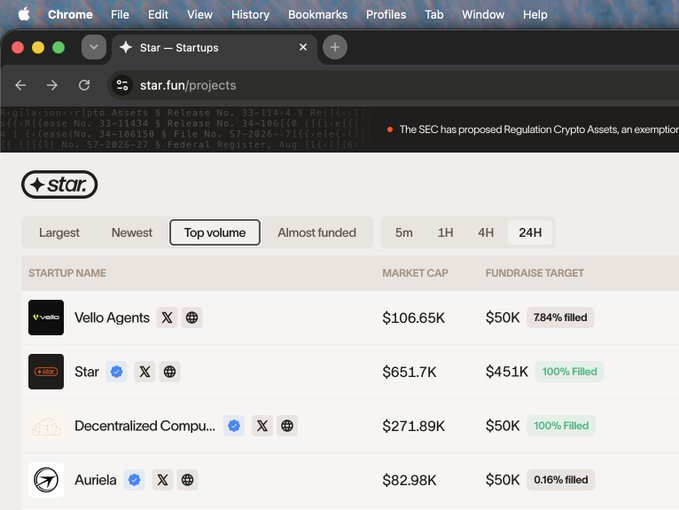Open Decentralized Compu... logo thumbnail
Viewport: 679px width, 510px height.
46,426
